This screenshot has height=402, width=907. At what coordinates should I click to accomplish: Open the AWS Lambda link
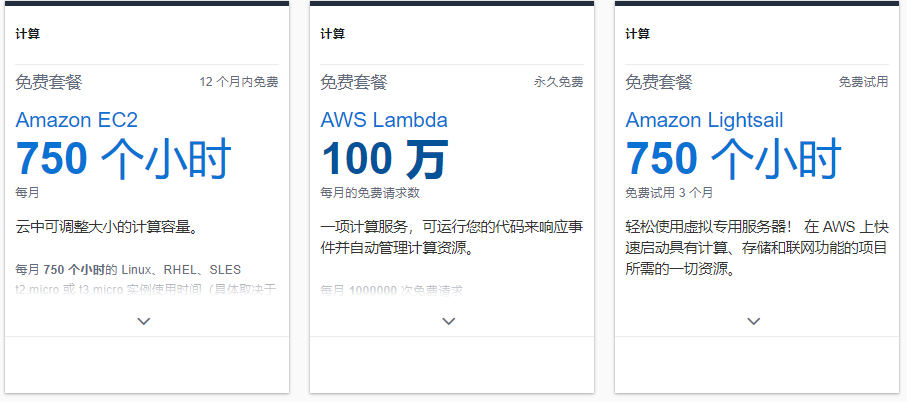[x=384, y=120]
